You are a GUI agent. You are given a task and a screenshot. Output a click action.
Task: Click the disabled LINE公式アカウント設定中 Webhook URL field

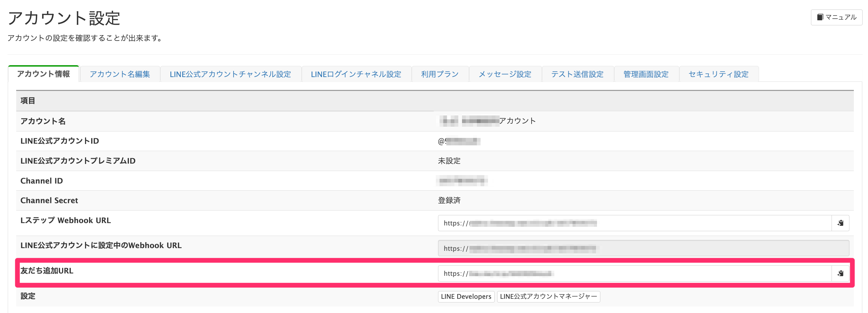click(643, 248)
